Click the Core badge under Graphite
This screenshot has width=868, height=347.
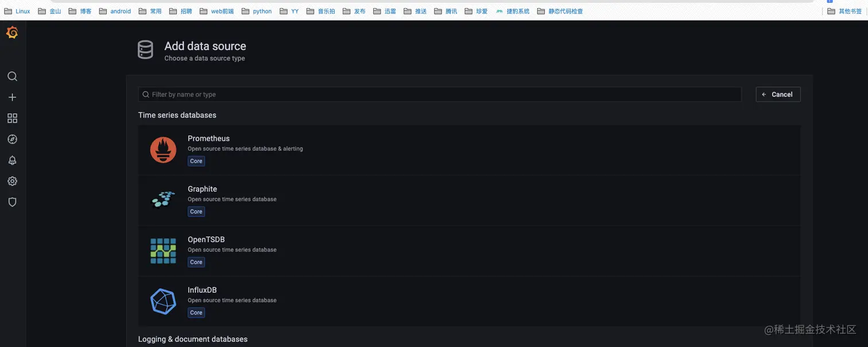196,212
